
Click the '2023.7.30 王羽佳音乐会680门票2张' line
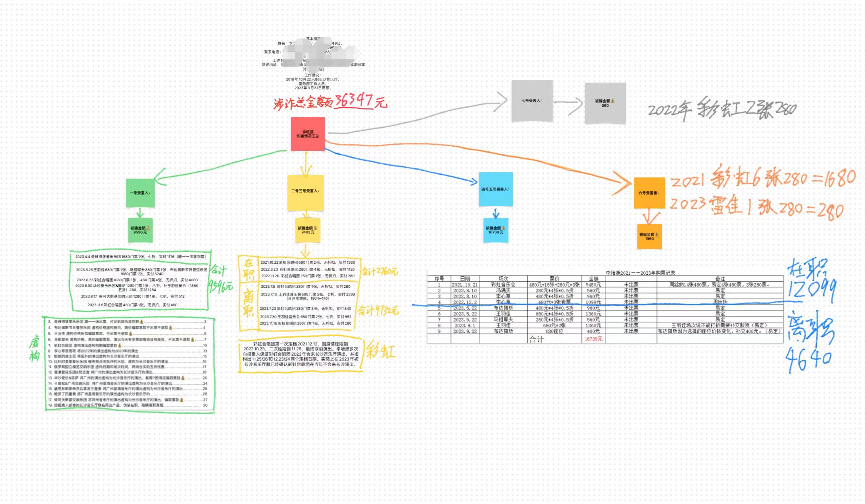pyautogui.click(x=306, y=316)
